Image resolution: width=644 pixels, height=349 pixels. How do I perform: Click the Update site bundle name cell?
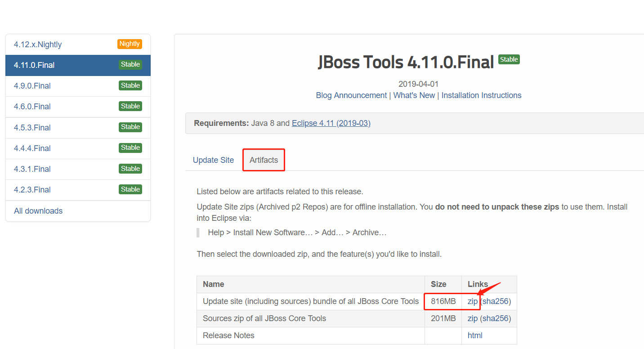311,301
